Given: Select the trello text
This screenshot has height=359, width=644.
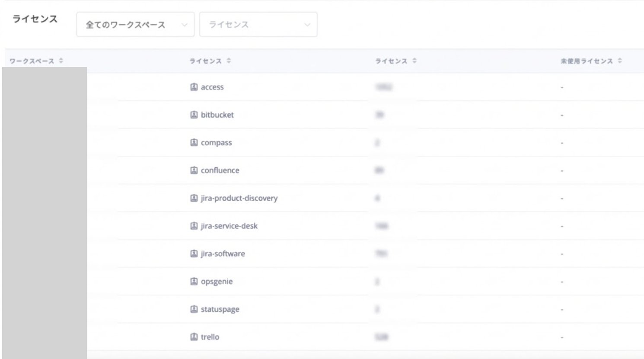Looking at the screenshot, I should click(210, 337).
